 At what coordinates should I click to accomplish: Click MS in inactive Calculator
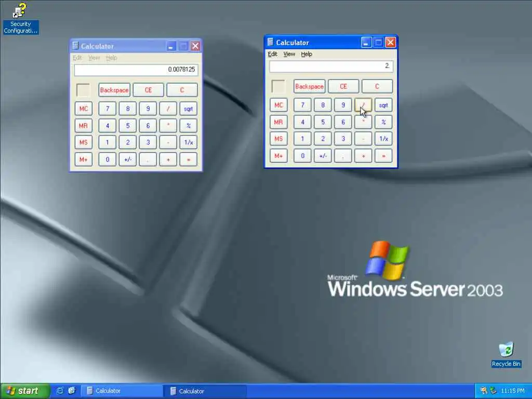84,142
